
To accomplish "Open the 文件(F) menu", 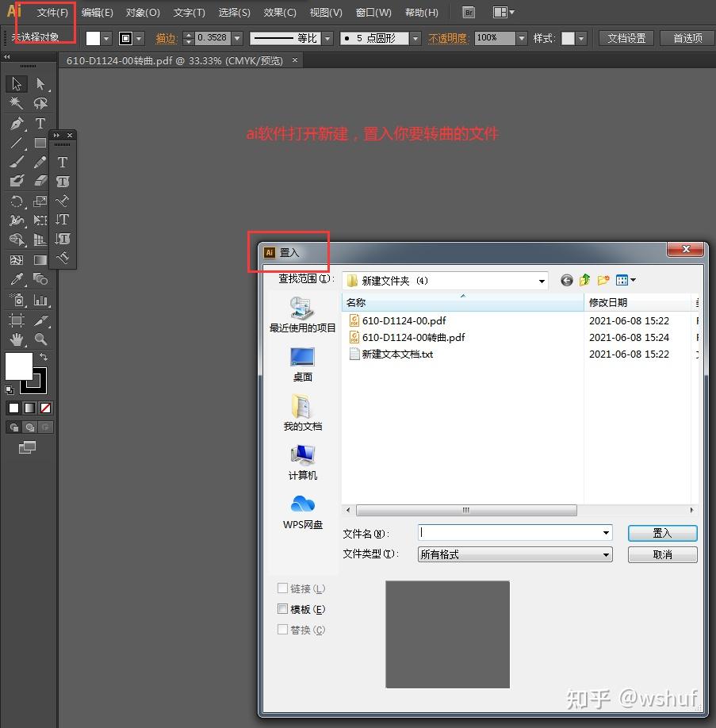I will pyautogui.click(x=52, y=13).
